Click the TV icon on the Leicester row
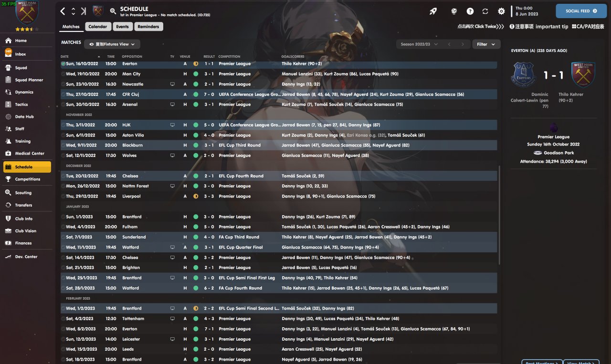The width and height of the screenshot is (611, 364). (x=172, y=339)
